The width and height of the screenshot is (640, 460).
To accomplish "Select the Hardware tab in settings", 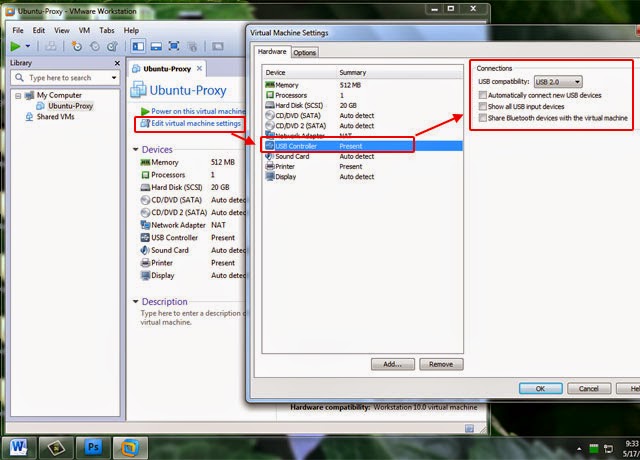I will [x=272, y=52].
